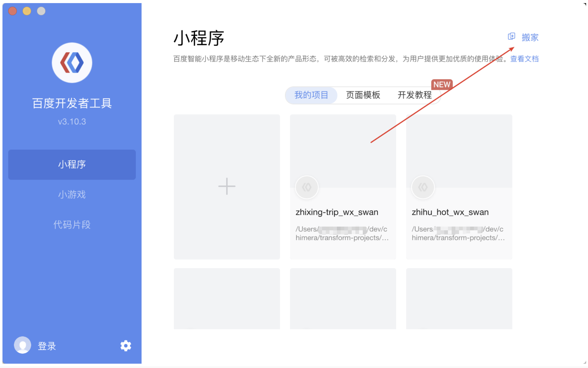Click the 搬家 migrate icon
The height and width of the screenshot is (368, 588).
point(511,37)
